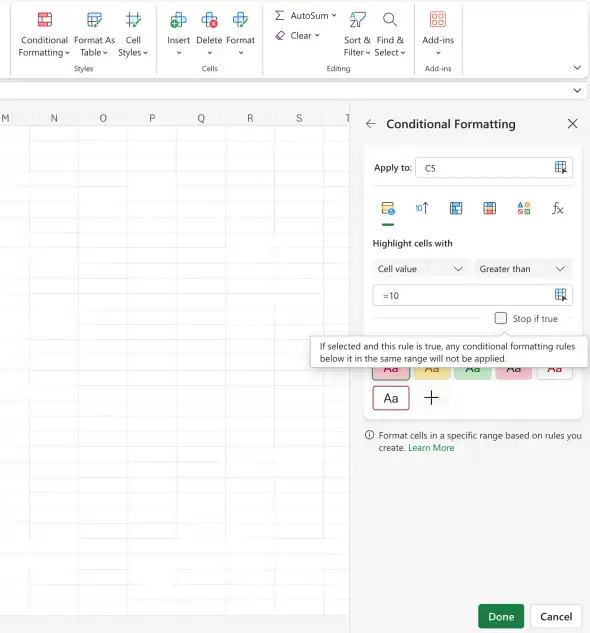The width and height of the screenshot is (590, 633).
Task: Enable the Stop if true checkbox
Action: (x=501, y=318)
